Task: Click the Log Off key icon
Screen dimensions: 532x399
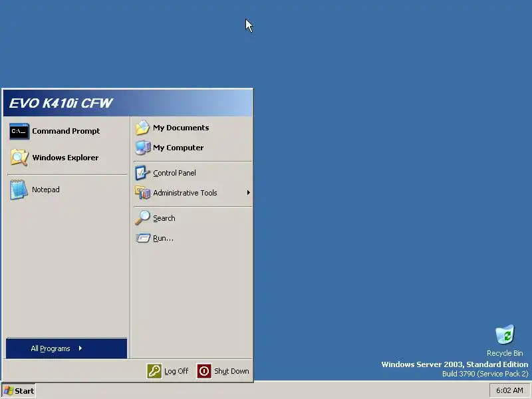Action: 154,371
